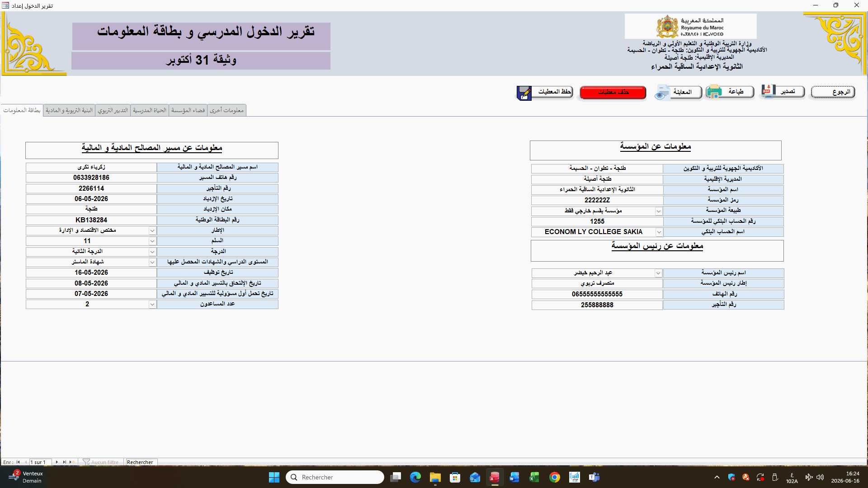Screen dimensions: 868x488
Task: Go to next record navigation arrow
Action: (57, 462)
